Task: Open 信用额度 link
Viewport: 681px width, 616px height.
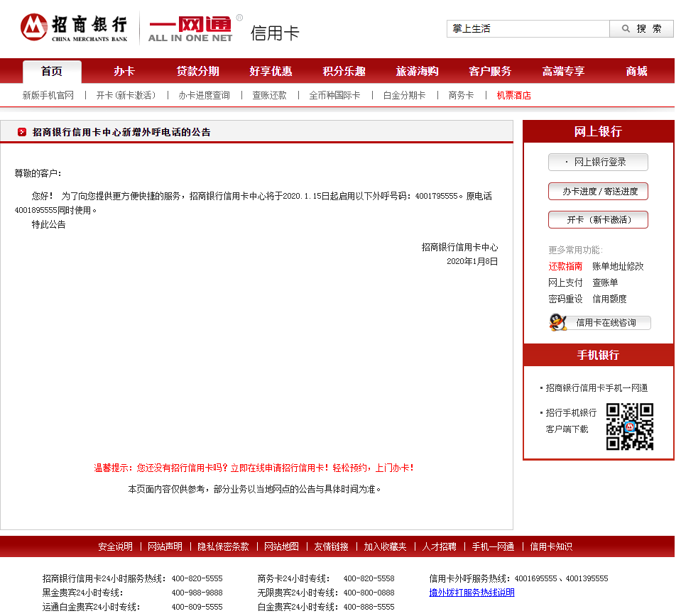Action: click(609, 299)
